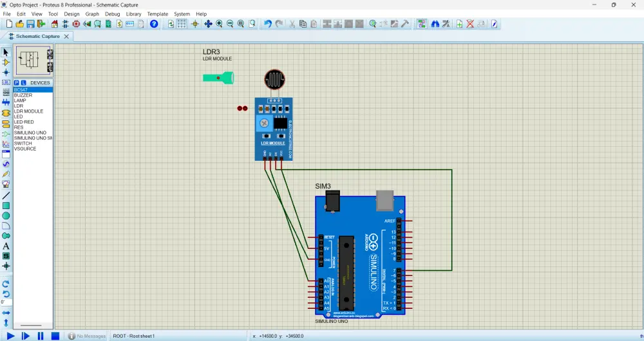Select 2D Graphics Text tool
This screenshot has height=341, width=644.
(6, 246)
